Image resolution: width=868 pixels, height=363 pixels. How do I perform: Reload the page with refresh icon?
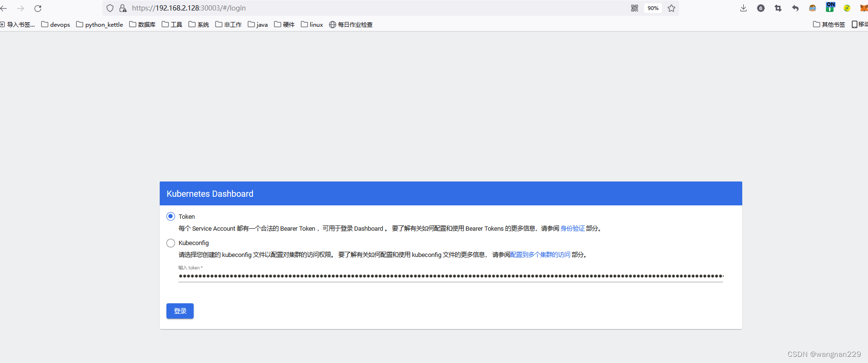tap(38, 8)
